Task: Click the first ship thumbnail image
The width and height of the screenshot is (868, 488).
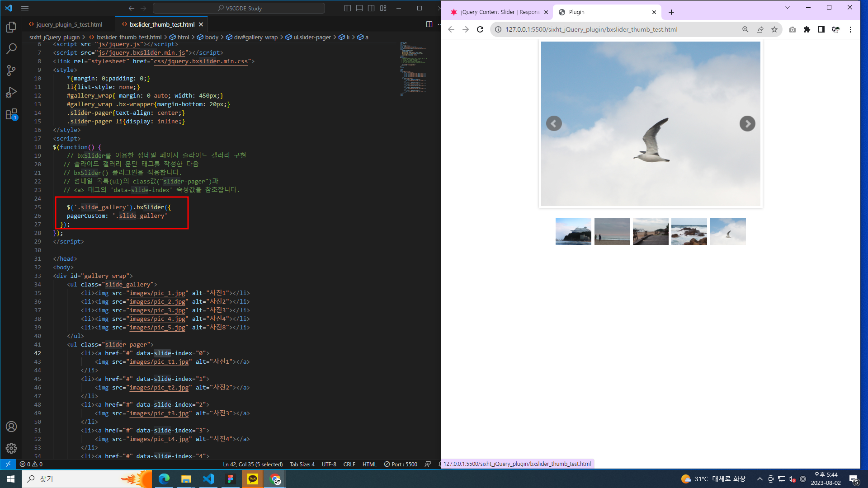Action: pos(573,231)
